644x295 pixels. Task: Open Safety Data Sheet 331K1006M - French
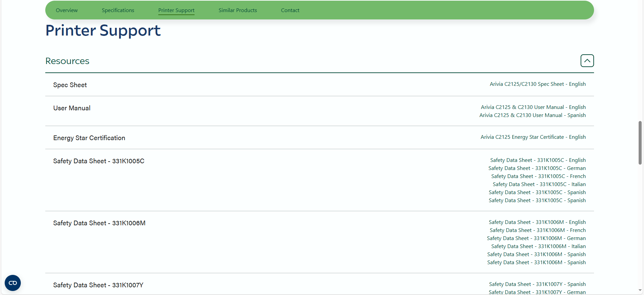click(x=538, y=230)
